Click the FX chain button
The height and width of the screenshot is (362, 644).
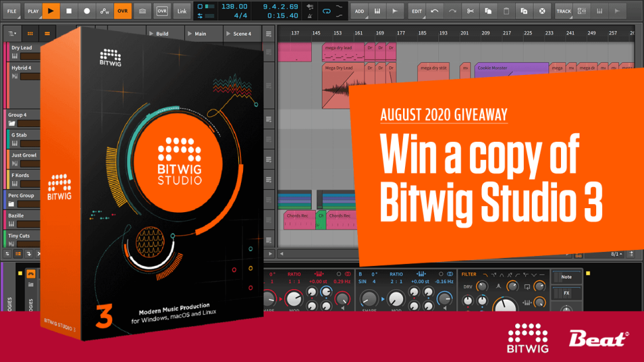[566, 293]
